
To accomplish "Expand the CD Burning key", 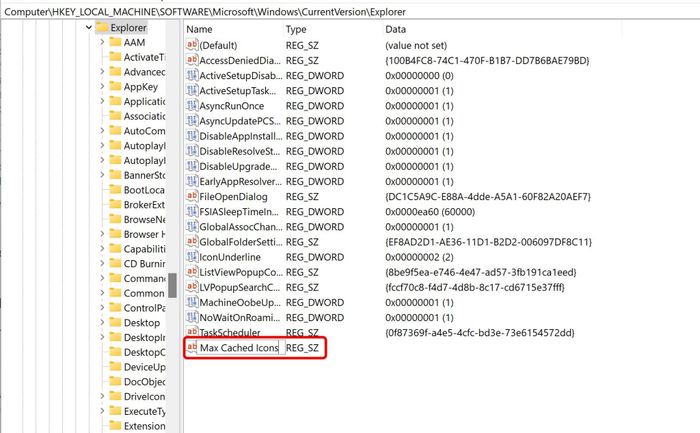I will point(102,263).
